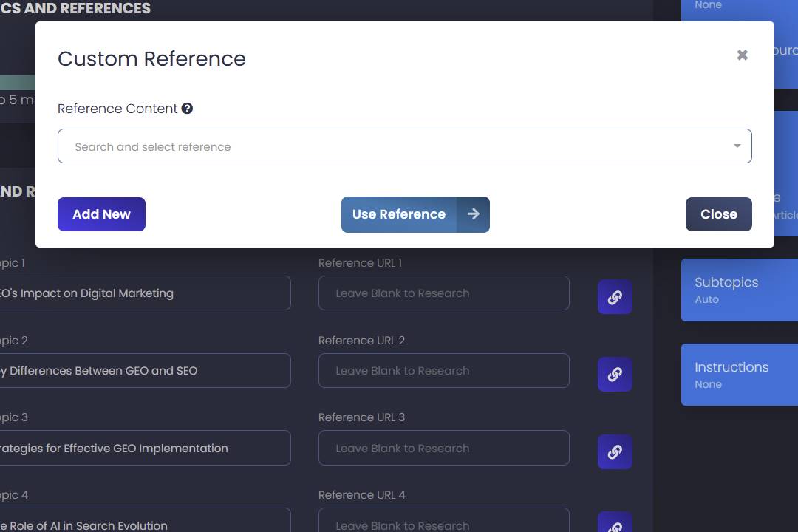The image size is (798, 532).
Task: Click the Add New button
Action: (101, 214)
